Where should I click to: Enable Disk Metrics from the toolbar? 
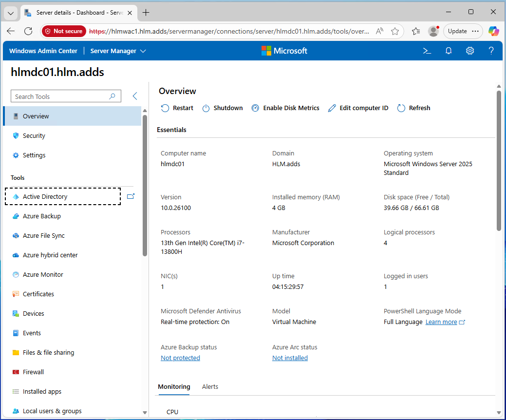pos(285,108)
